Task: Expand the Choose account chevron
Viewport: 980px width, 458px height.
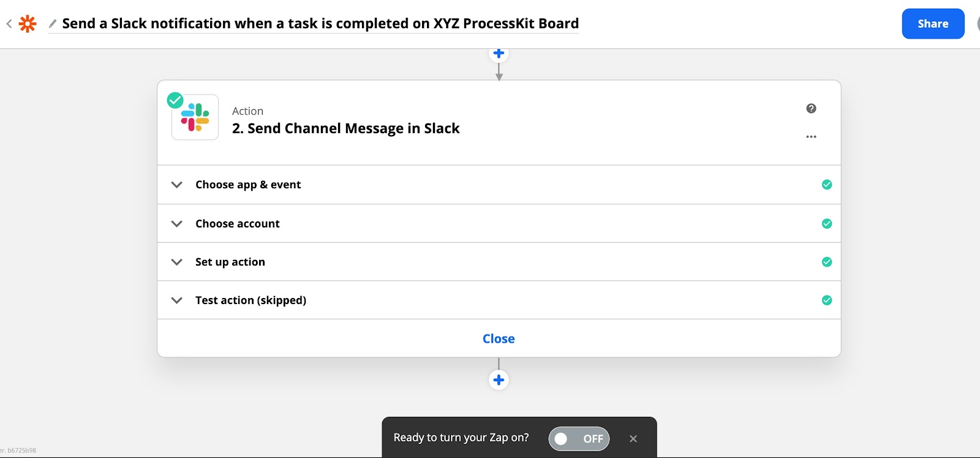Action: coord(177,224)
